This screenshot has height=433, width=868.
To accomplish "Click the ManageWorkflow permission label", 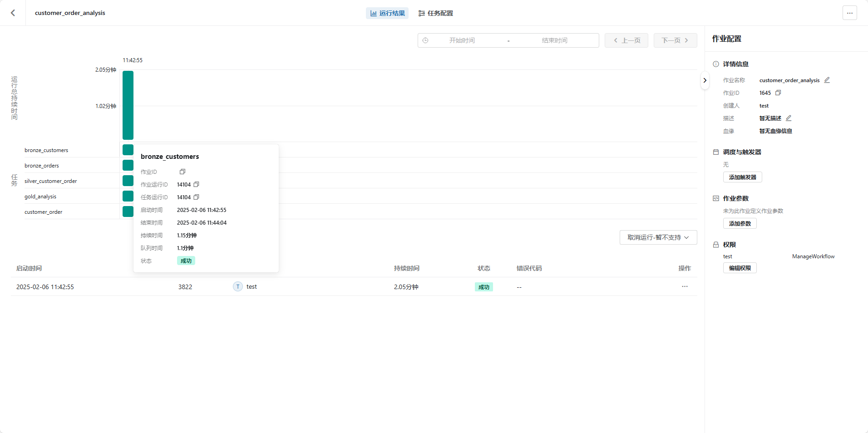I will pyautogui.click(x=813, y=256).
